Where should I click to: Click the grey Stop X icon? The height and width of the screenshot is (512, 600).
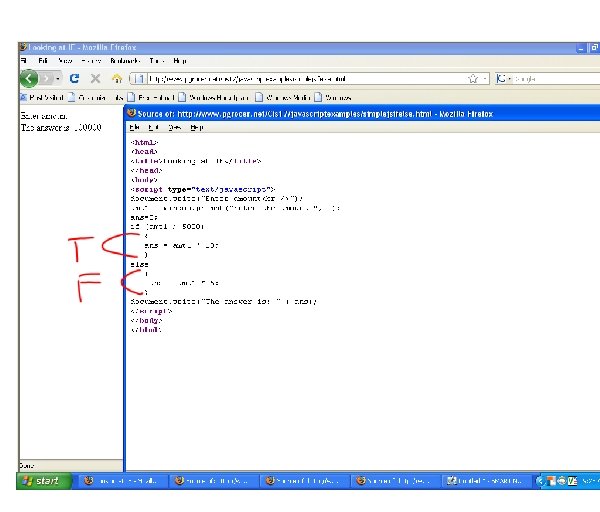[x=95, y=79]
